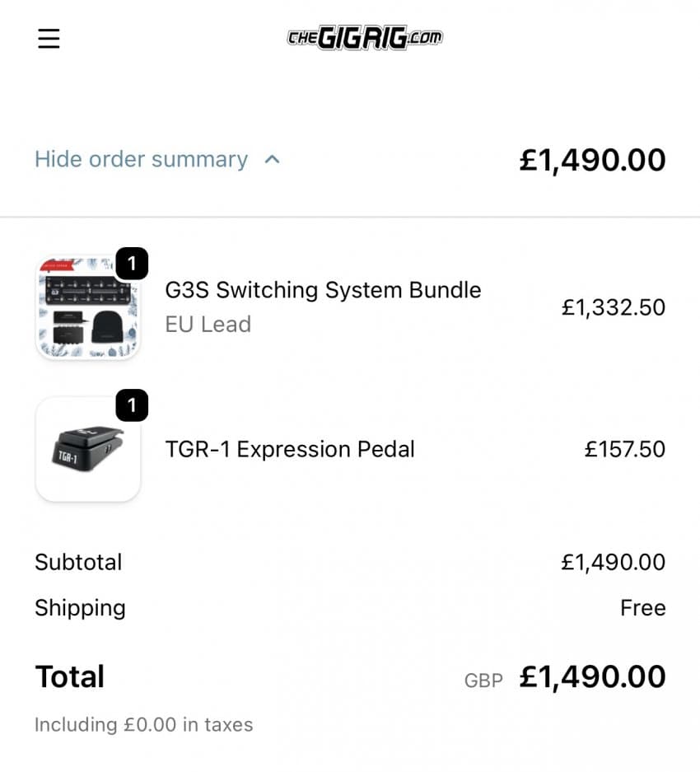Click the Free shipping value
Image resolution: width=700 pixels, height=772 pixels.
pos(642,608)
